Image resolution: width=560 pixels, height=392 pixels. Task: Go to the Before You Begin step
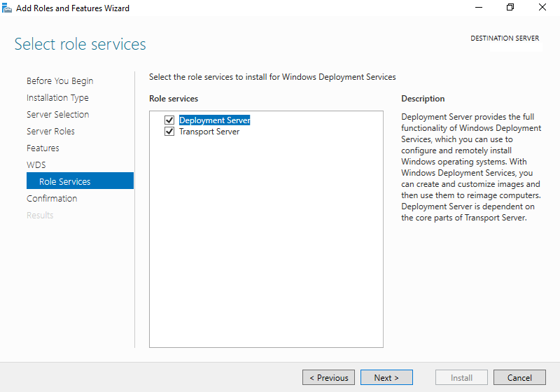(x=60, y=81)
